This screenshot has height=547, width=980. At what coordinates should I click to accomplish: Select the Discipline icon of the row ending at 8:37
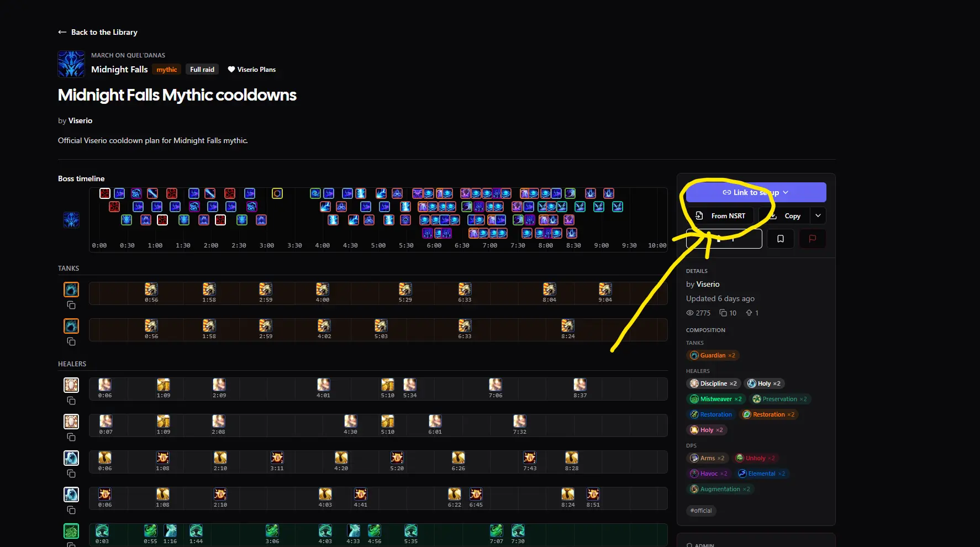(71, 385)
